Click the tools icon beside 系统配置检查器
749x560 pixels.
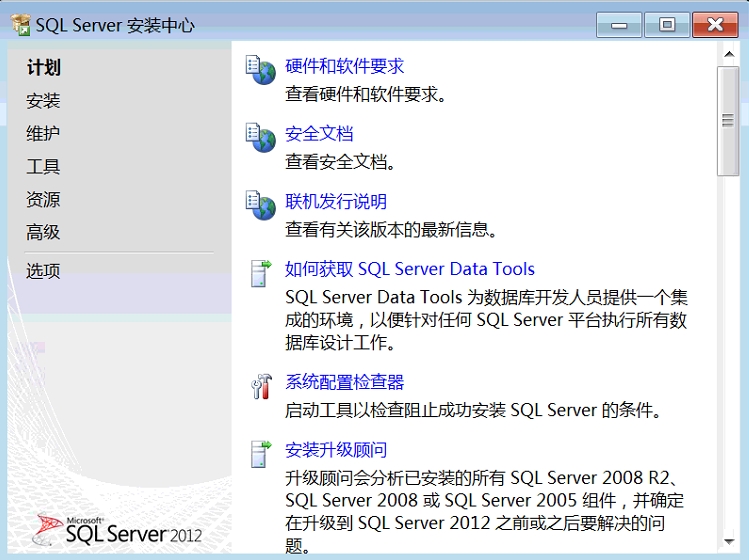coord(260,386)
